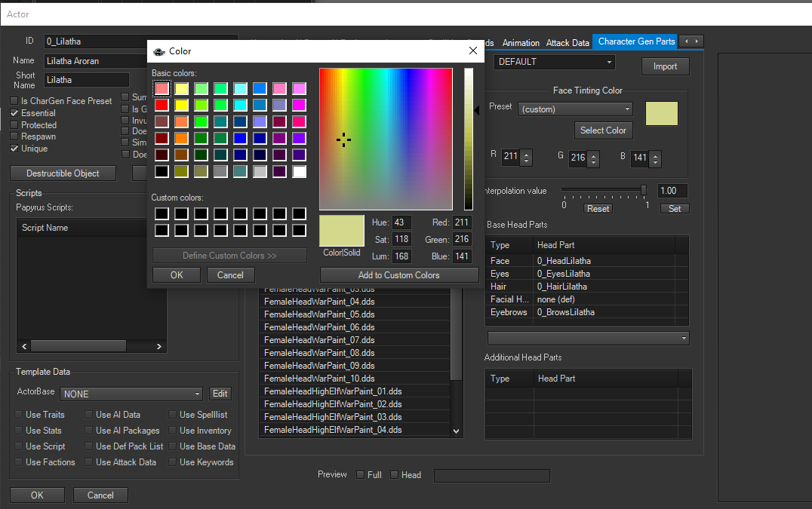Image resolution: width=812 pixels, height=509 pixels.
Task: Choose the bright magenta basic color
Action: click(299, 105)
